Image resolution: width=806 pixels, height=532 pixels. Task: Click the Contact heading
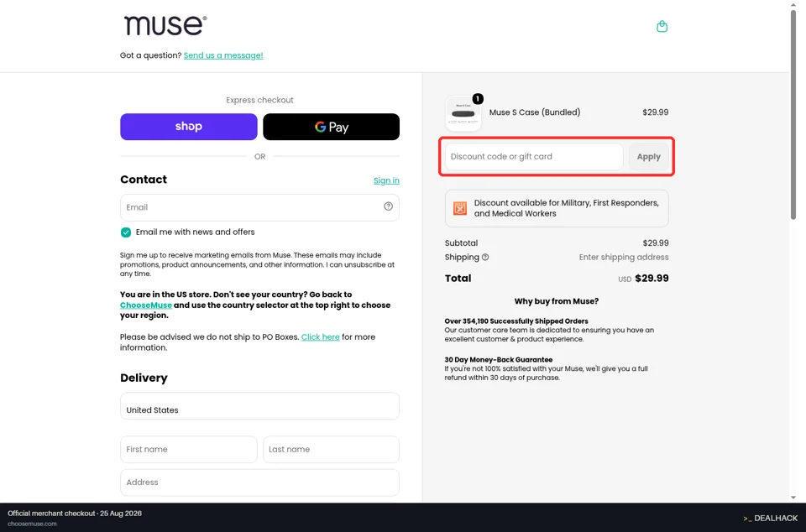(144, 180)
